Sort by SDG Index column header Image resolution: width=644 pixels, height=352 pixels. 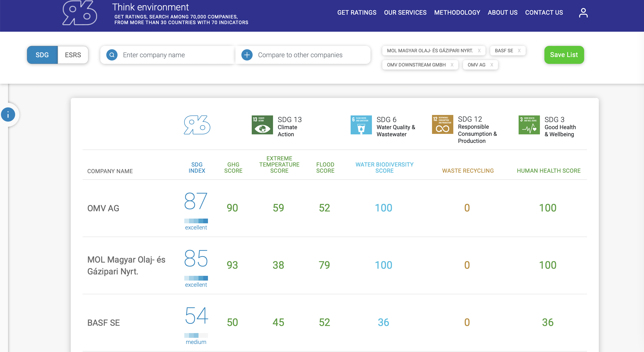[197, 167]
